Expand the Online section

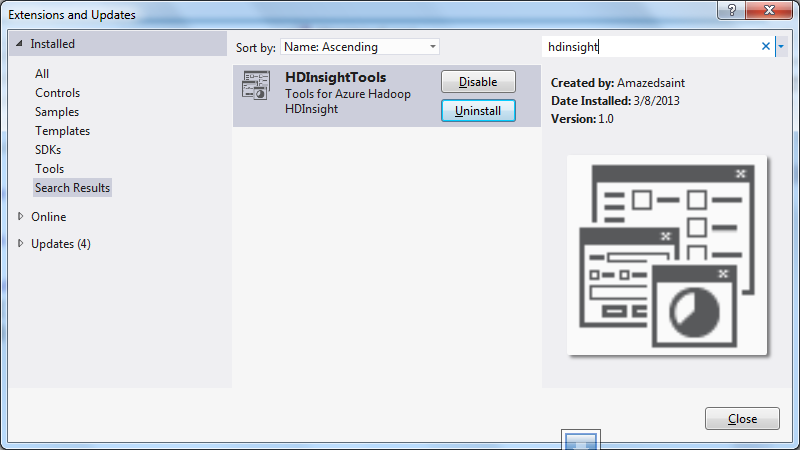[20, 216]
